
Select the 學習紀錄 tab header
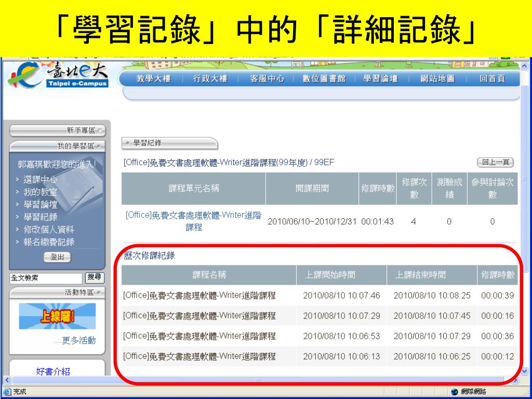coord(169,143)
